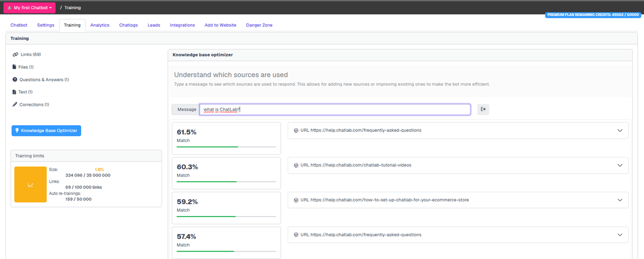Screen dimensions: 644x259
Task: Submit message with the arrow send icon
Action: [483, 109]
